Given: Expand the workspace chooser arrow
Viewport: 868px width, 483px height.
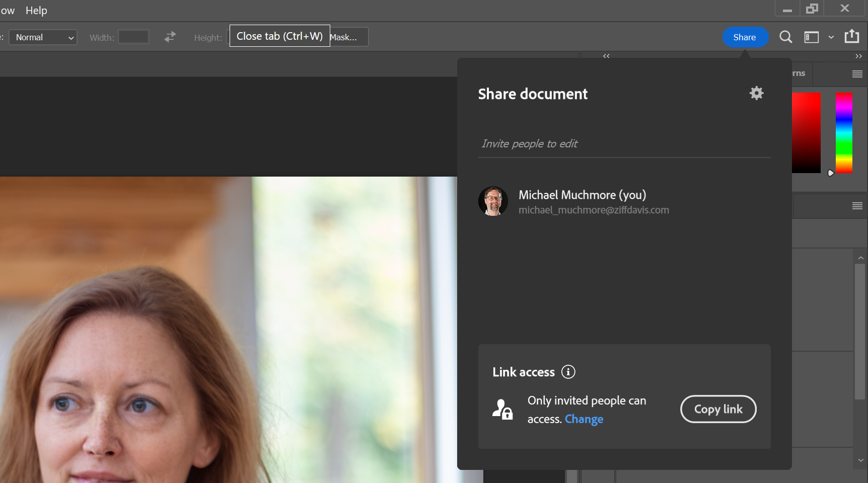Looking at the screenshot, I should [831, 37].
